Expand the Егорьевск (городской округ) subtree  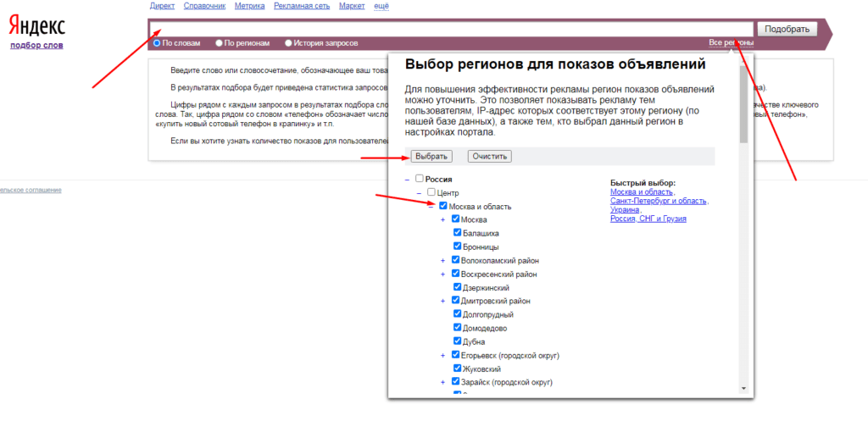(x=443, y=355)
